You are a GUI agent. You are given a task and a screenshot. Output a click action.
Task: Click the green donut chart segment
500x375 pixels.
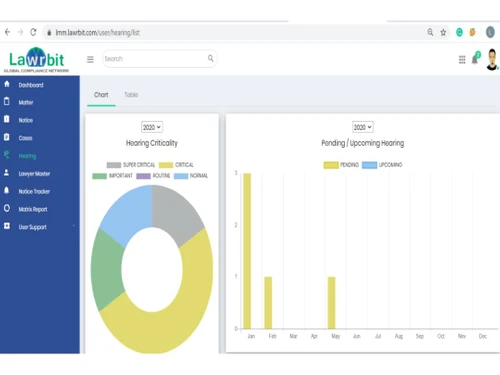[107, 270]
